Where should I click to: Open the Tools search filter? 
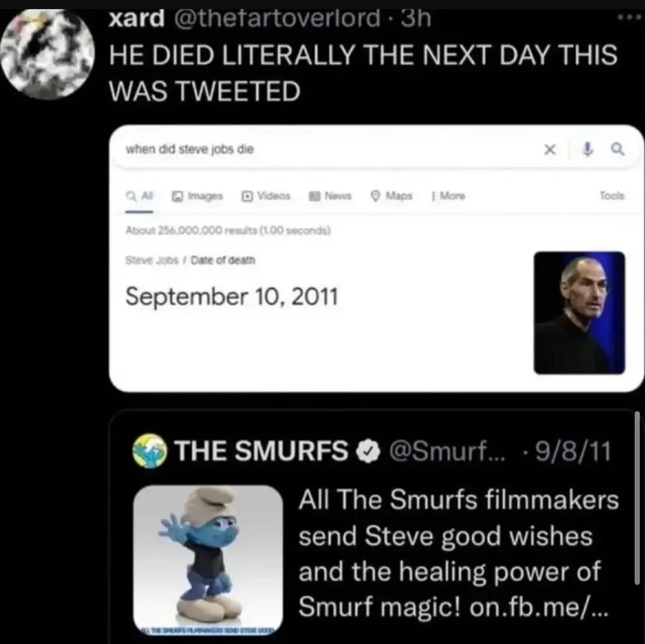coord(612,196)
